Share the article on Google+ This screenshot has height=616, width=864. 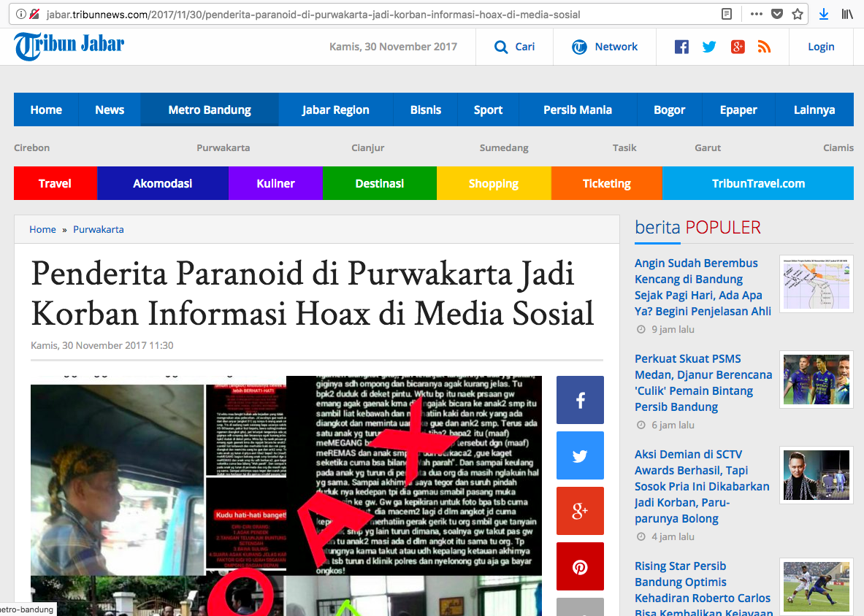coord(580,511)
